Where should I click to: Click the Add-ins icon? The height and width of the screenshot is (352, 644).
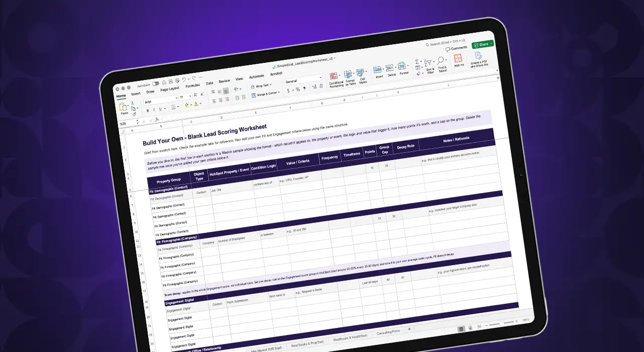point(458,58)
